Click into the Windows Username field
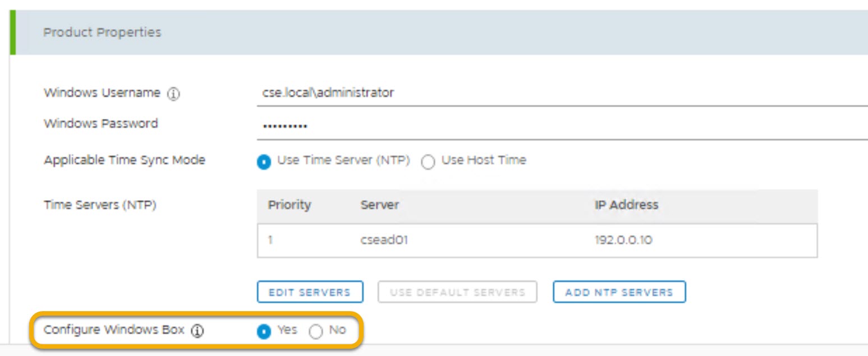Image resolution: width=868 pixels, height=356 pixels. [561, 93]
